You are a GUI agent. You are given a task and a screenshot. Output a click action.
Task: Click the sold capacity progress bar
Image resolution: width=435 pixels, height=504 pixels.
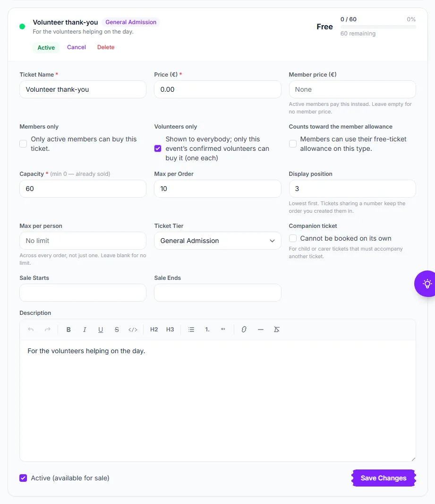pyautogui.click(x=378, y=27)
